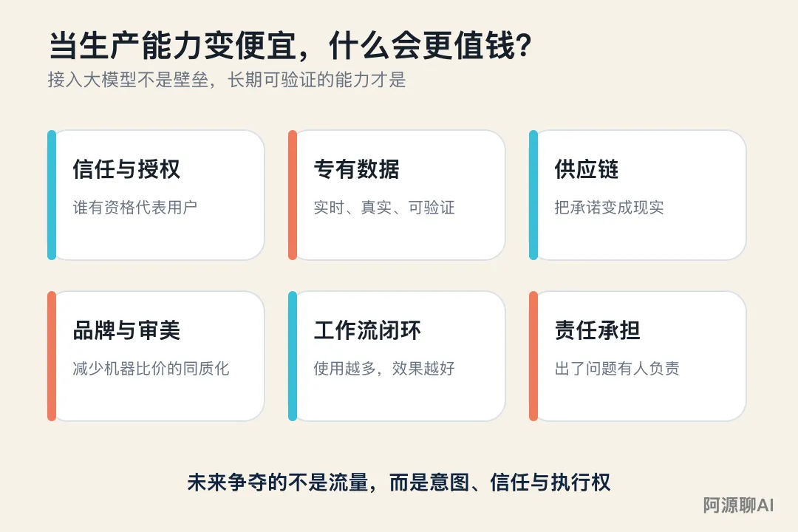The height and width of the screenshot is (532, 798).
Task: Click text 出了问题有人负责
Action: click(617, 368)
